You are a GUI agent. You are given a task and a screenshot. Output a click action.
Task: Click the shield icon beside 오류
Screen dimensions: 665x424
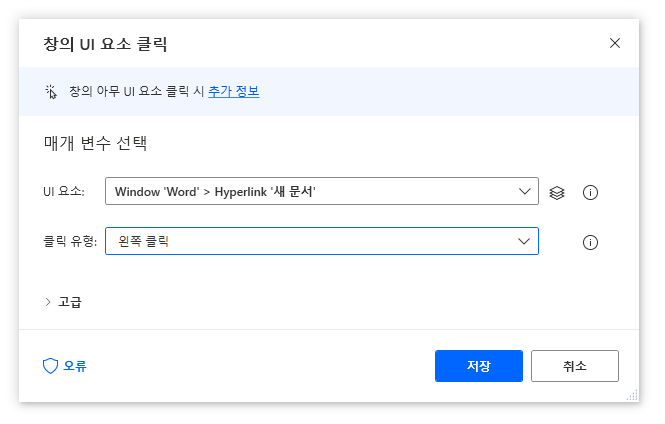point(50,366)
